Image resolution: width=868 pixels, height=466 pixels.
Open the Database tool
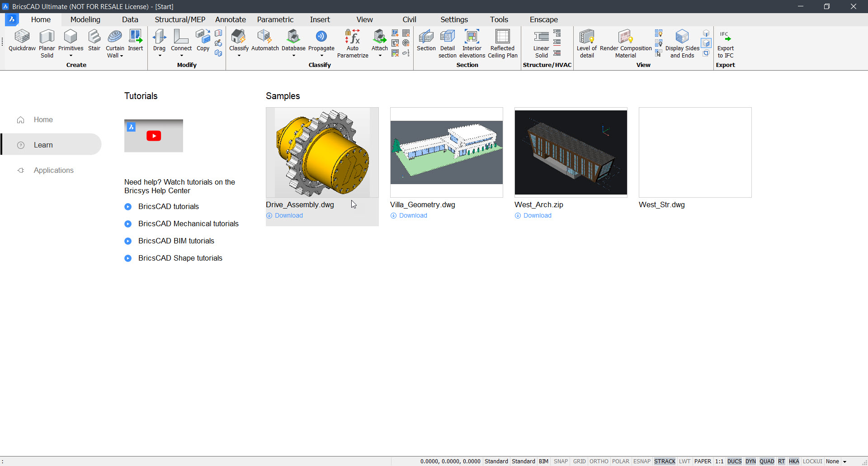point(293,41)
